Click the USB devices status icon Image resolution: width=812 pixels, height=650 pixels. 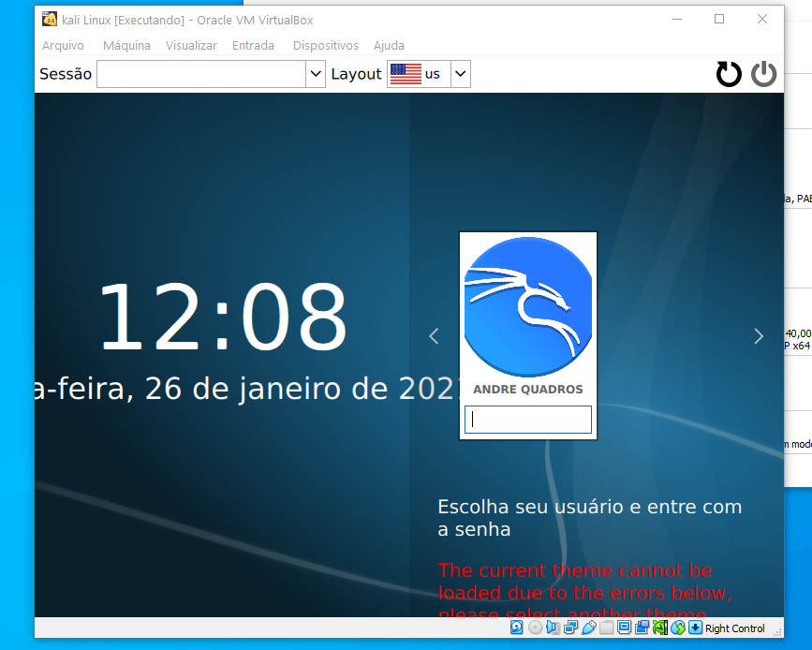pos(588,628)
